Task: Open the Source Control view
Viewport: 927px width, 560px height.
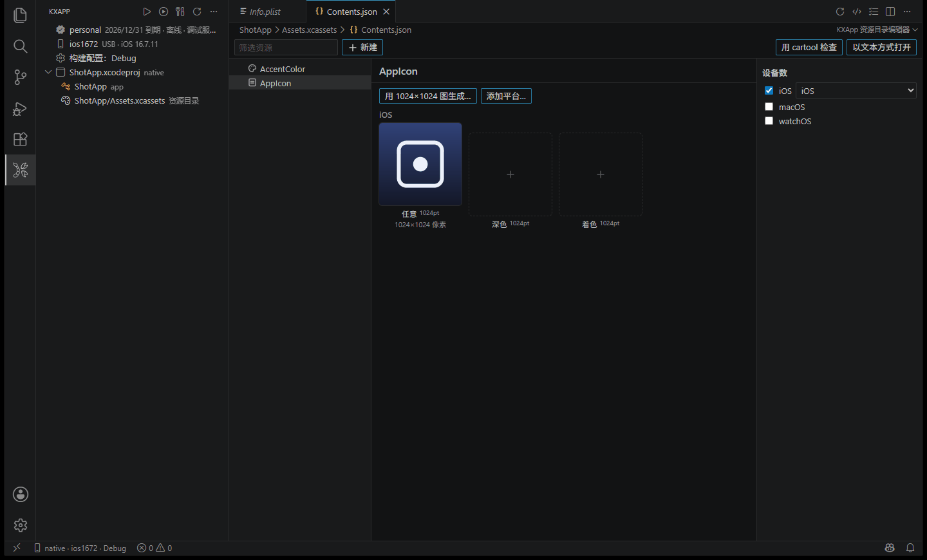Action: (21, 77)
